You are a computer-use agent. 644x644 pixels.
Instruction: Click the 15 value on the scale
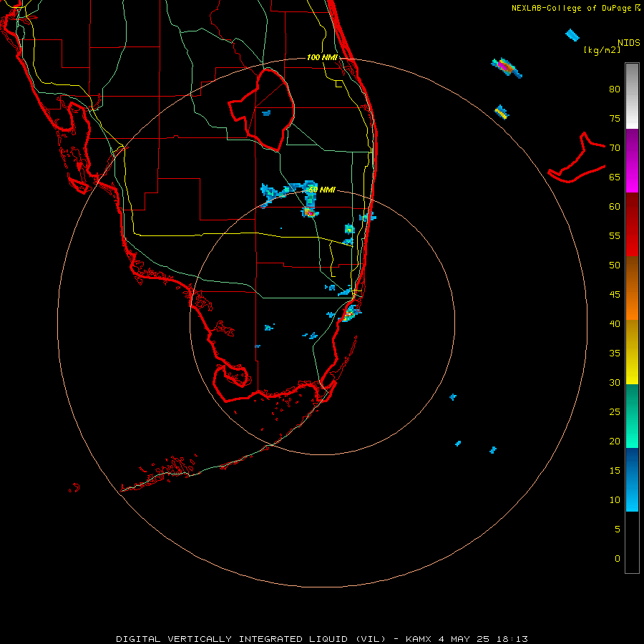point(615,470)
